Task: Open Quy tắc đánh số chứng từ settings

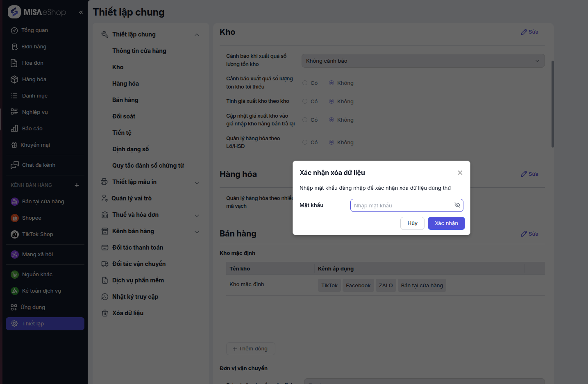Action: coord(148,166)
